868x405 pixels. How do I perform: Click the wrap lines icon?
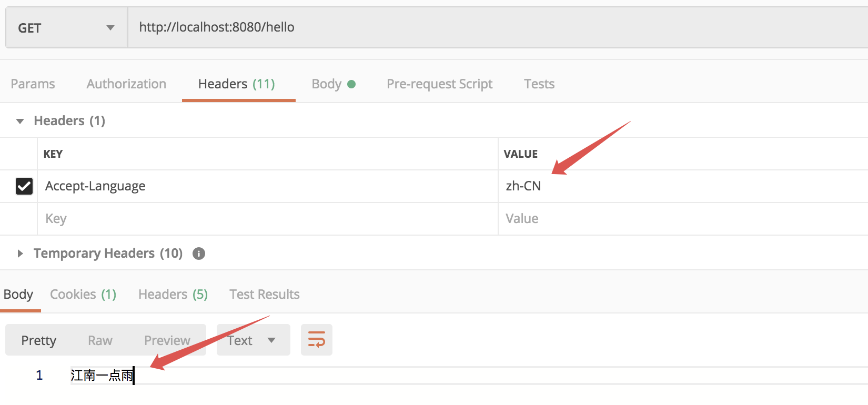click(x=316, y=340)
